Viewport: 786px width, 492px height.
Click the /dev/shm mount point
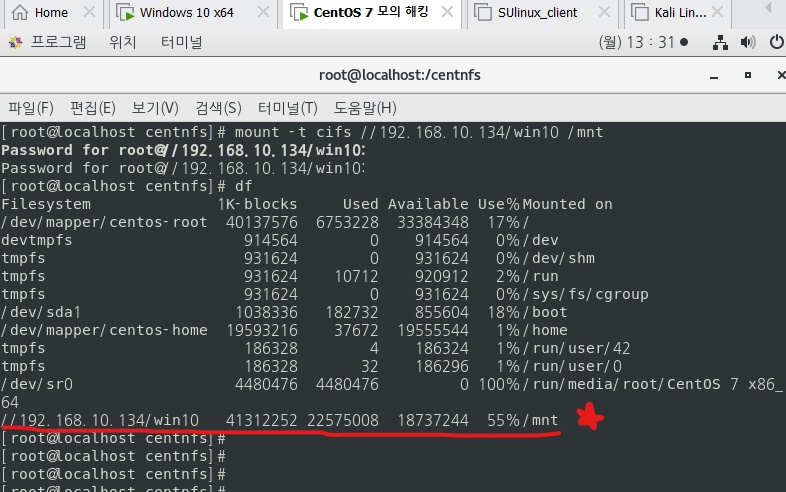[x=559, y=258]
